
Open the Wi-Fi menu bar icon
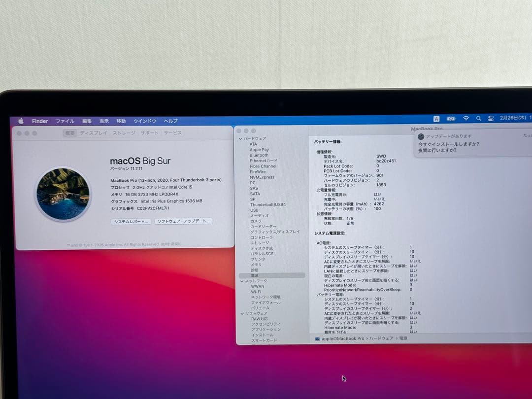coord(466,118)
